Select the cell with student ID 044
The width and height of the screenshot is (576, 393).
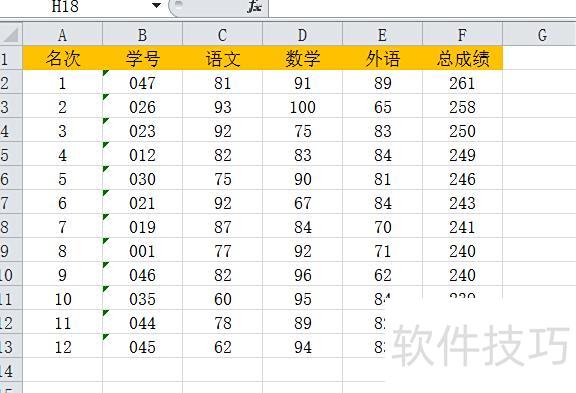pyautogui.click(x=143, y=323)
